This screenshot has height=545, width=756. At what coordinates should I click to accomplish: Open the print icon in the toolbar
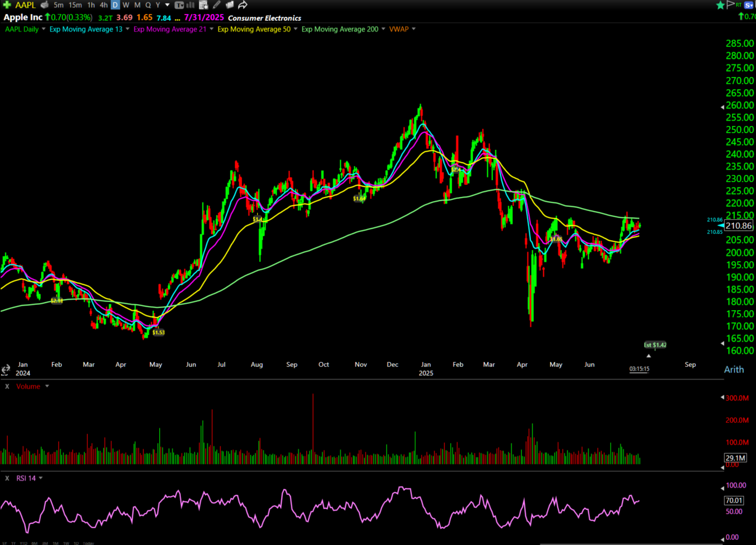[44, 5]
